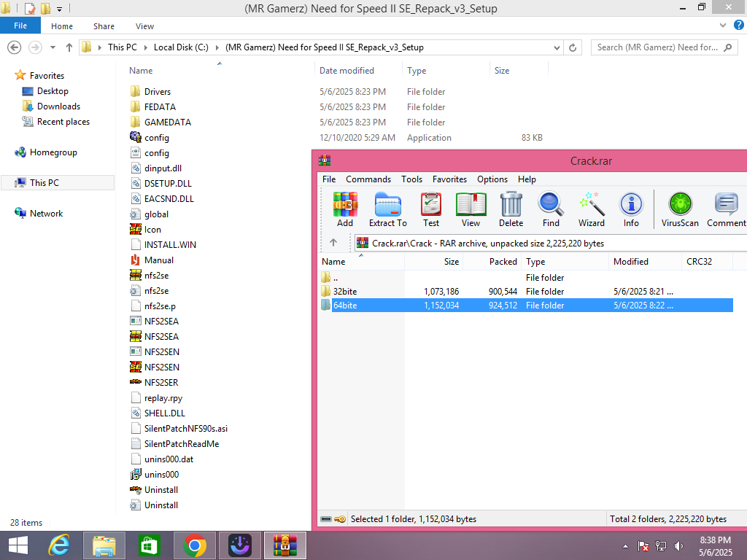
Task: Launch the Wizard wand tool
Action: 591,209
